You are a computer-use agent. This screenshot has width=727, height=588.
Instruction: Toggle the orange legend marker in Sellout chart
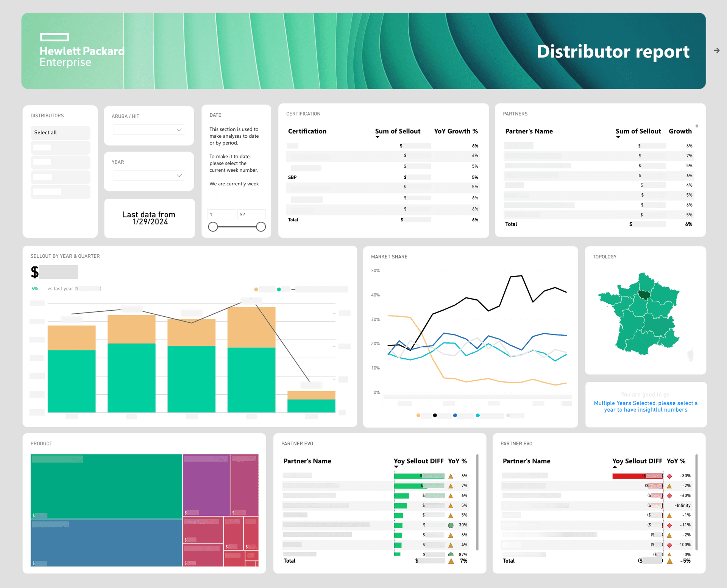tap(256, 289)
